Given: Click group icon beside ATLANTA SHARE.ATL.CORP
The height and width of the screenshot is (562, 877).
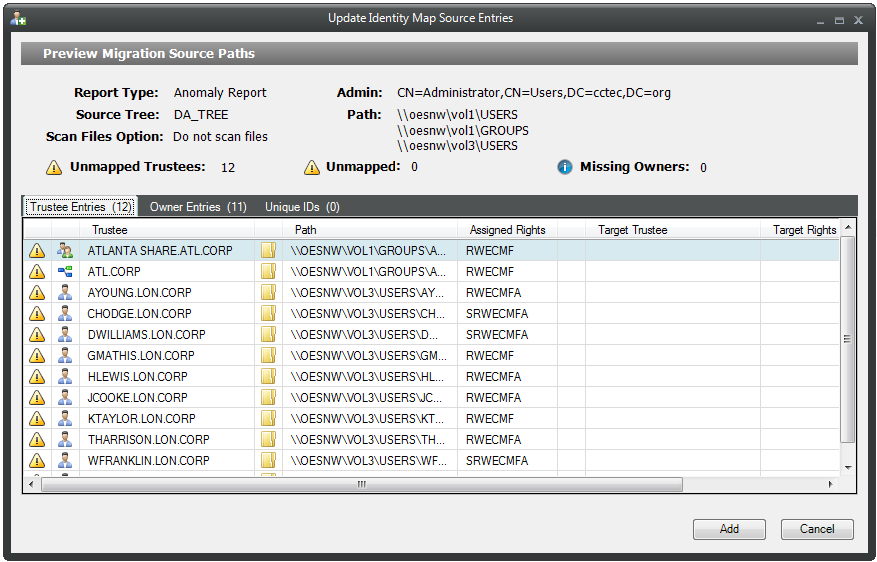Looking at the screenshot, I should [x=65, y=251].
